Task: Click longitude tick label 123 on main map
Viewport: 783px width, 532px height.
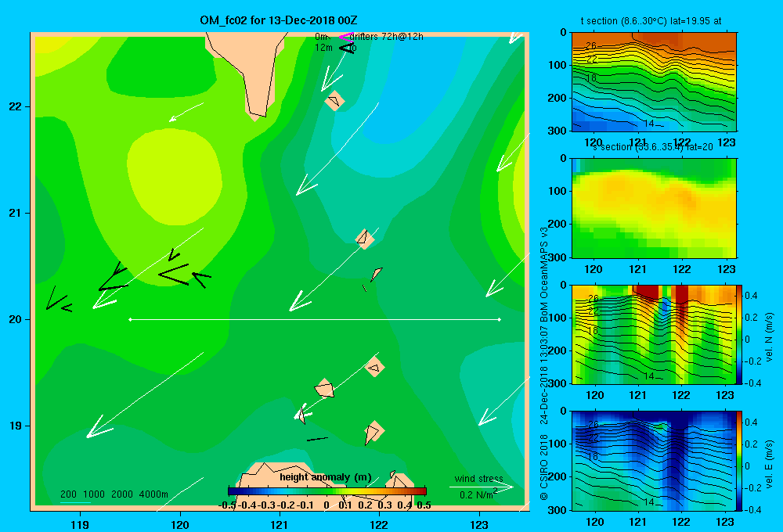Action: tap(479, 525)
